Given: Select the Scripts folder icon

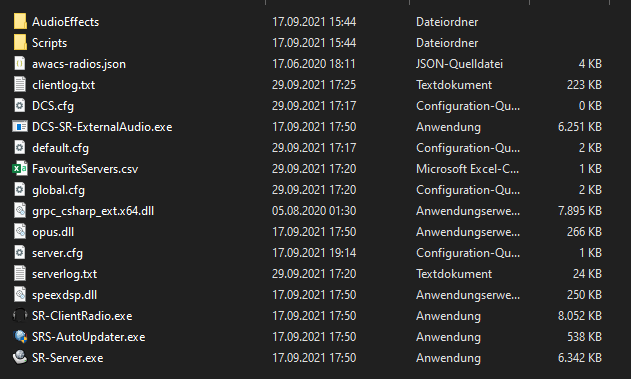Looking at the screenshot, I should (x=20, y=42).
